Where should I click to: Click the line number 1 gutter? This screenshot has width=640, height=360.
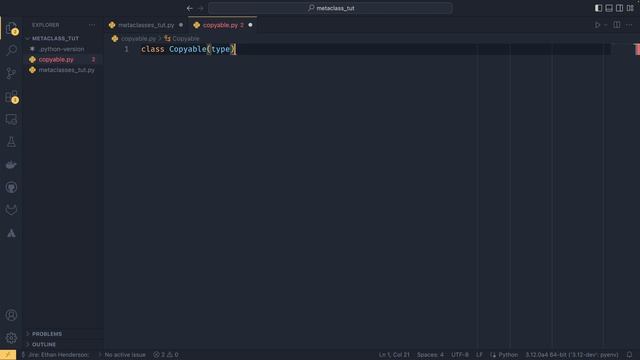[127, 49]
